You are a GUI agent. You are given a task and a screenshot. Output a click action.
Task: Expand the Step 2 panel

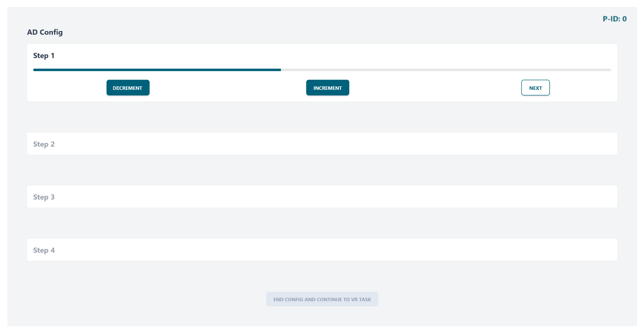pyautogui.click(x=322, y=144)
